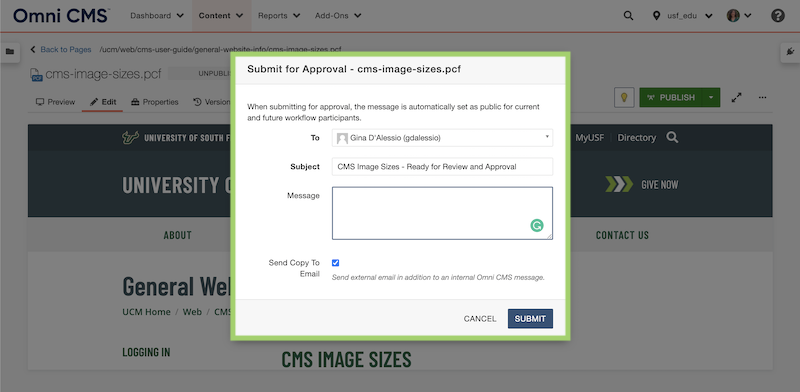Open the To recipient dropdown

coord(442,138)
